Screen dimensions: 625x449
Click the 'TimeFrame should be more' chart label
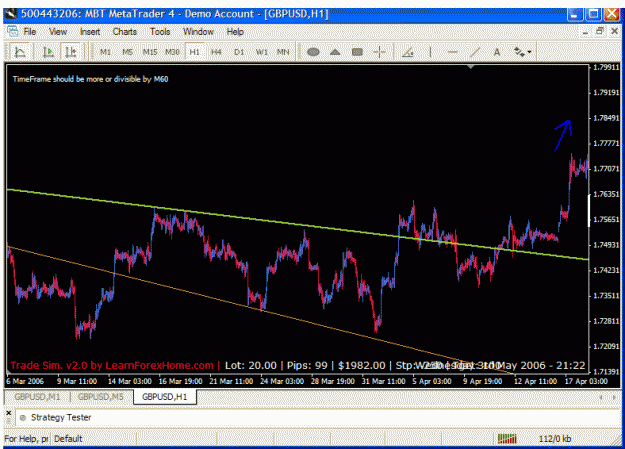click(x=90, y=79)
